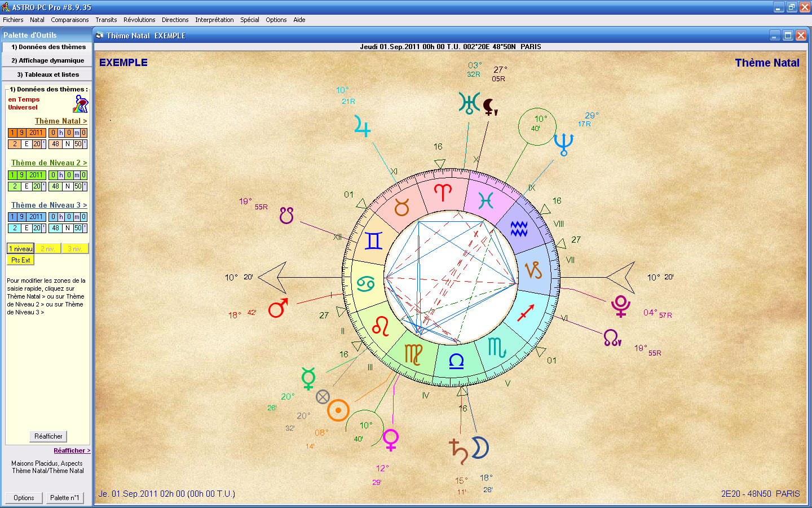This screenshot has height=508, width=812.
Task: Open the Natal menu
Action: [x=37, y=20]
